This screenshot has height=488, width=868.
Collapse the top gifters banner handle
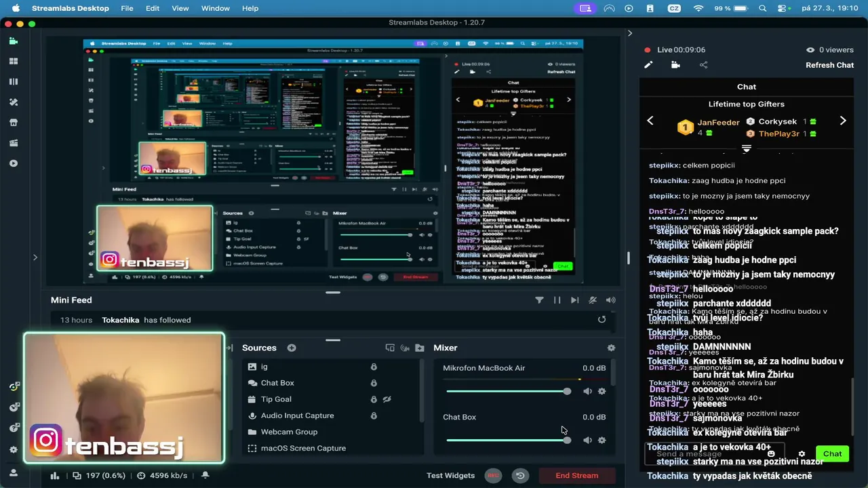(x=747, y=148)
